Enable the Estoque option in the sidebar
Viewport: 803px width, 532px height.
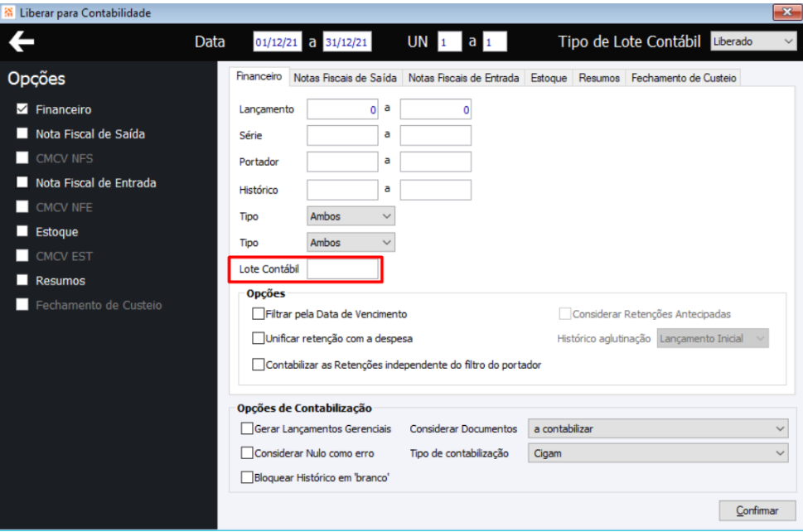click(22, 231)
